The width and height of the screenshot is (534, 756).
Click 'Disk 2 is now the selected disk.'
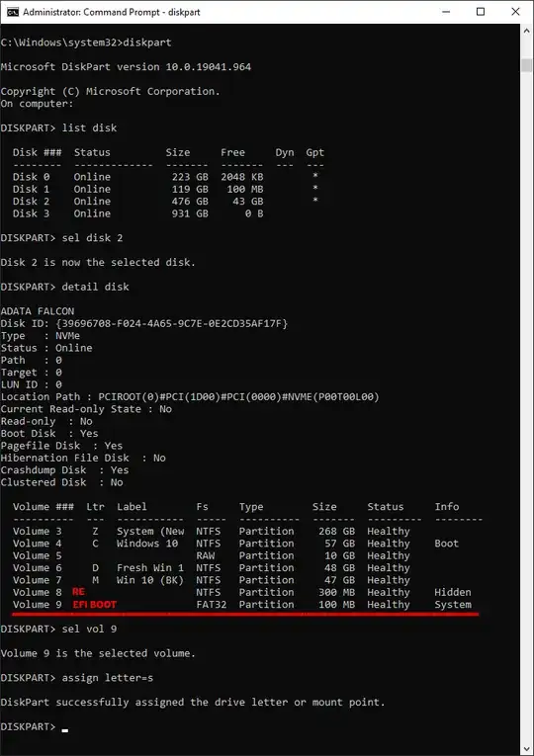98,263
